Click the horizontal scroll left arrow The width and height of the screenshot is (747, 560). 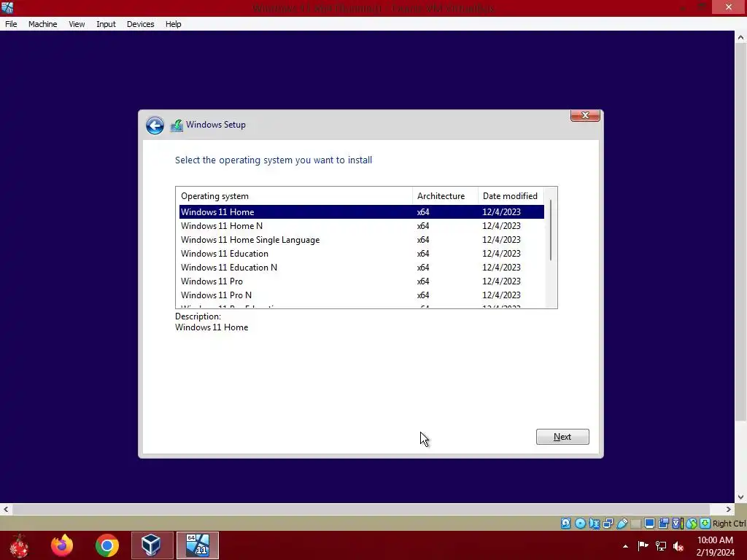point(6,509)
